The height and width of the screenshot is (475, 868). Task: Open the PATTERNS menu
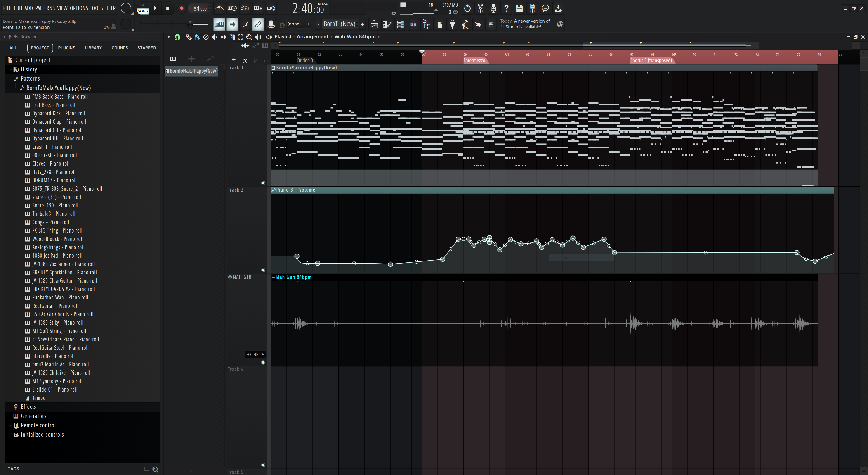coord(45,8)
